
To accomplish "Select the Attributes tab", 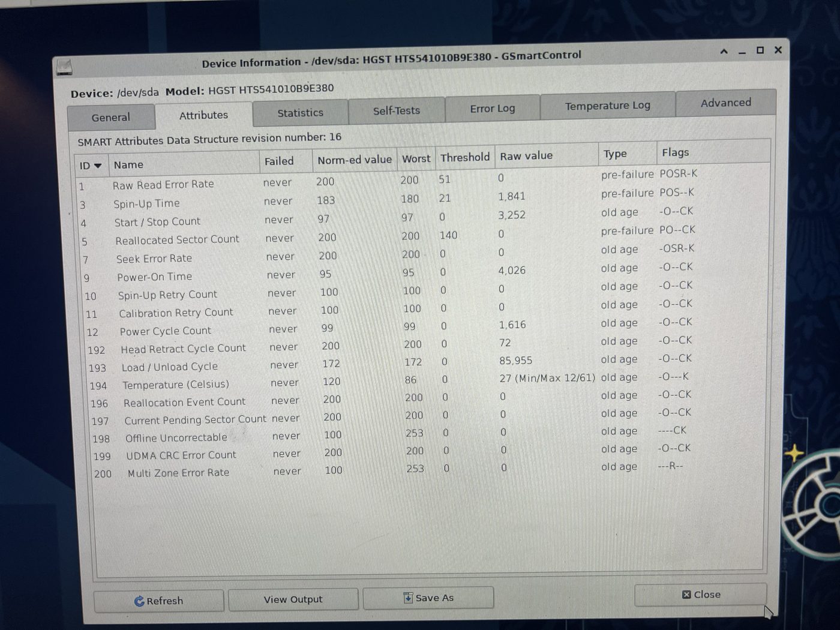I will tap(203, 115).
